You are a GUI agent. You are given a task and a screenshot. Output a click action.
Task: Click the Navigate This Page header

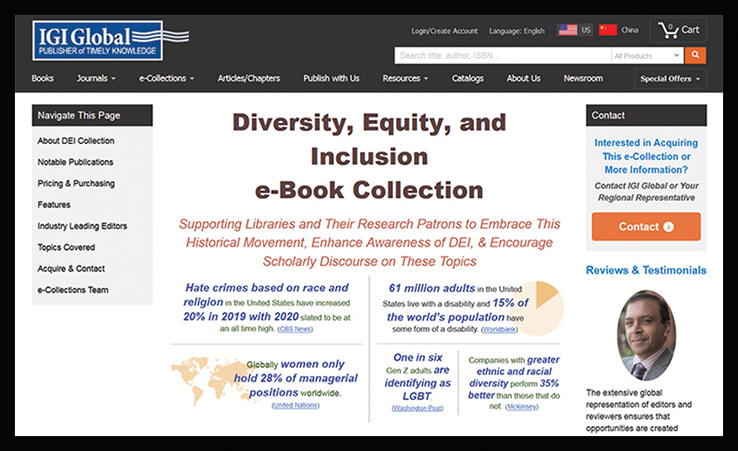tap(92, 115)
